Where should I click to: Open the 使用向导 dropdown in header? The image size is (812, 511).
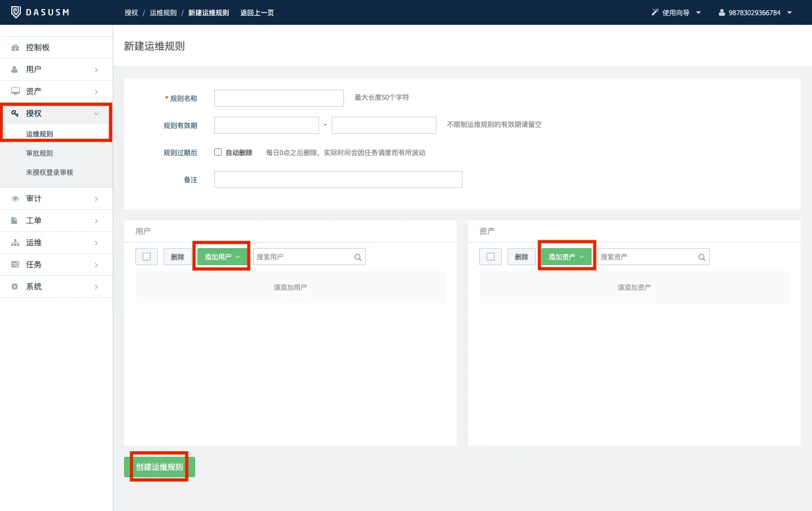[676, 12]
